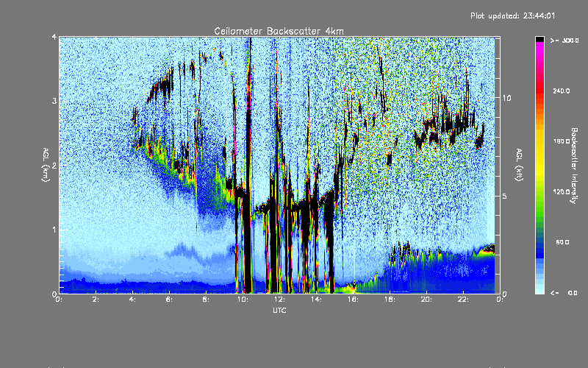Click the "14:" UTC time tick label
The height and width of the screenshot is (368, 588).
click(x=316, y=300)
